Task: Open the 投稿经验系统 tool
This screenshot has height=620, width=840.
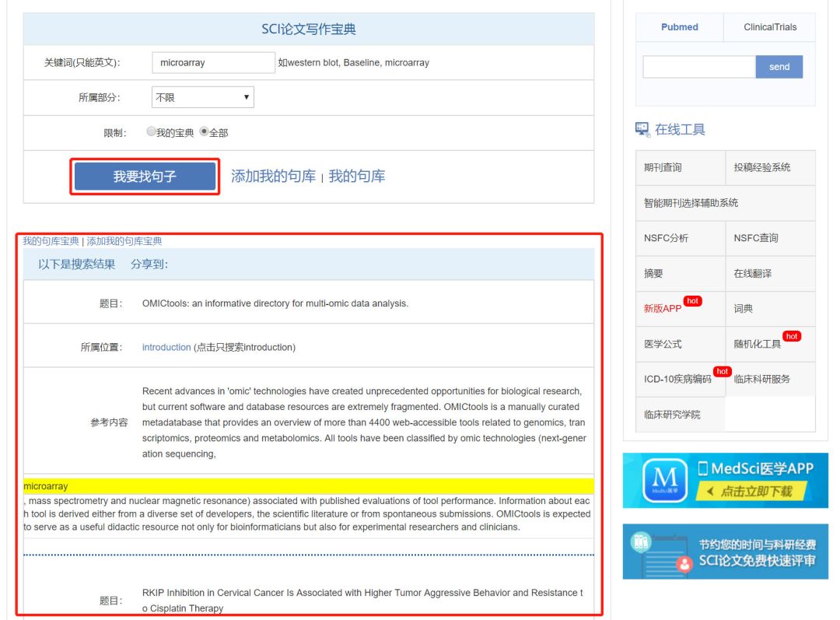Action: tap(761, 167)
